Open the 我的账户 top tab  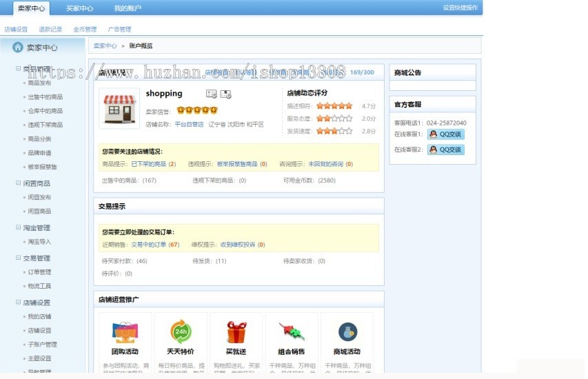tap(128, 8)
